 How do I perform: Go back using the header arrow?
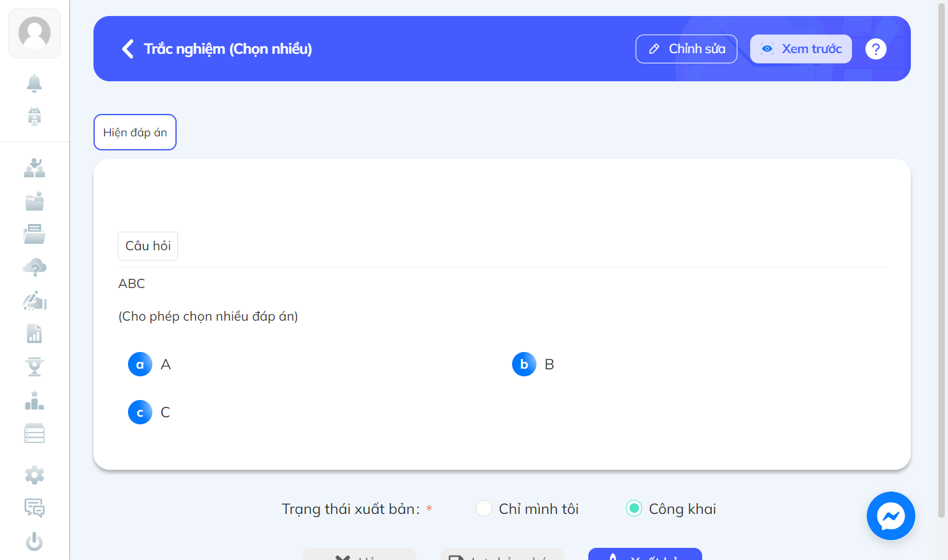(128, 49)
